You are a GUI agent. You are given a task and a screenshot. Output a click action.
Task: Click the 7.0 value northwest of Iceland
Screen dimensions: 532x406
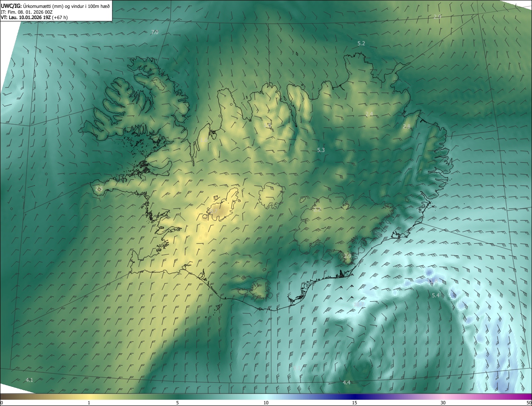pyautogui.click(x=155, y=32)
